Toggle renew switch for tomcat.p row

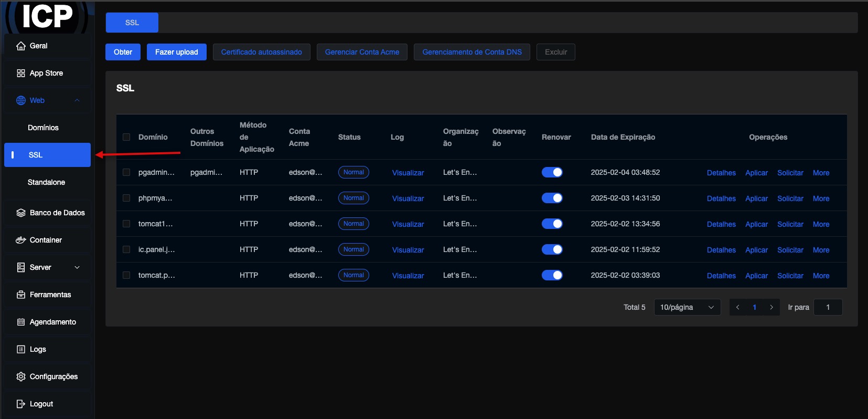point(552,275)
